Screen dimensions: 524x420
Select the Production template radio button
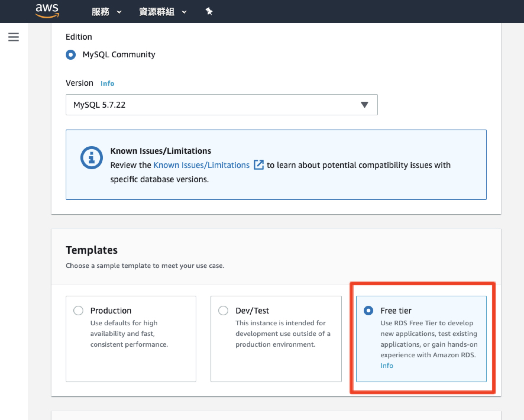point(78,311)
